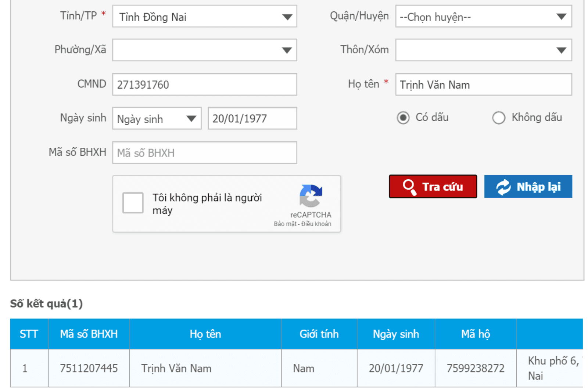Click the Tra cứu search button
Image resolution: width=588 pixels, height=392 pixels.
(433, 187)
